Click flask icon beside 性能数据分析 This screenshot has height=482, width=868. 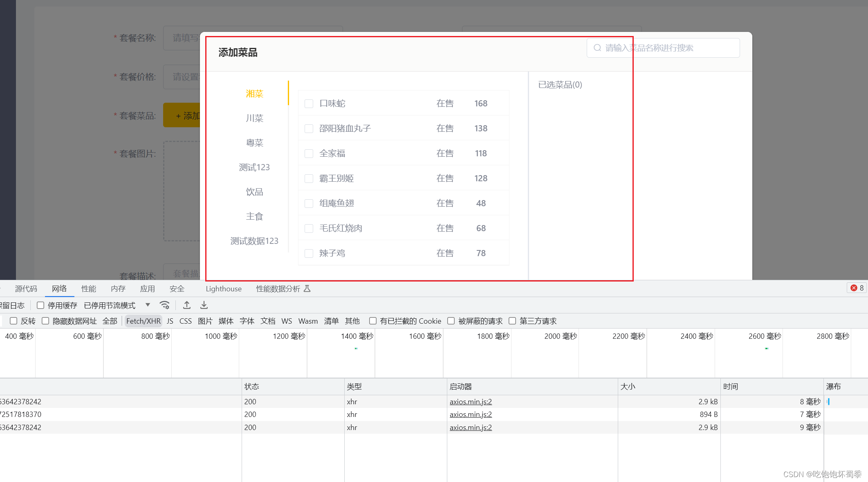click(307, 288)
